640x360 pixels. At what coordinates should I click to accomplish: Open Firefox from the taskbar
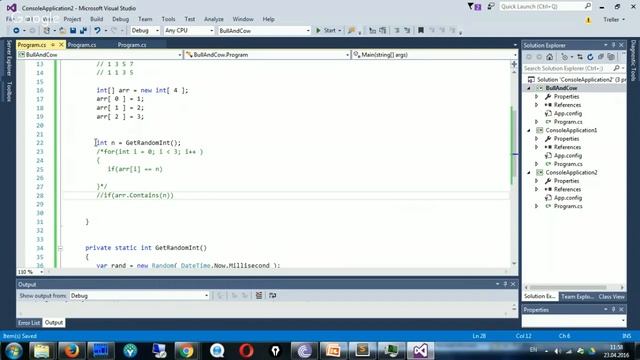[x=71, y=351]
